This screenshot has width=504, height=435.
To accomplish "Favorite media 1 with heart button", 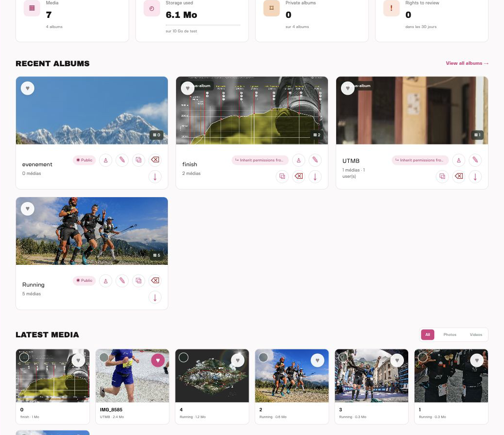I will pos(477,361).
